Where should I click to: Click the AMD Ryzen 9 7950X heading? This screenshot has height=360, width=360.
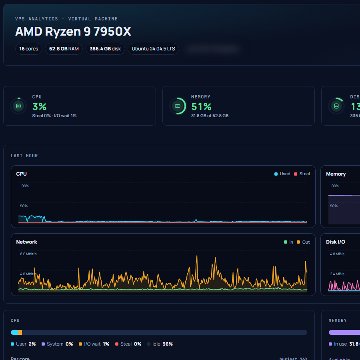(x=73, y=32)
